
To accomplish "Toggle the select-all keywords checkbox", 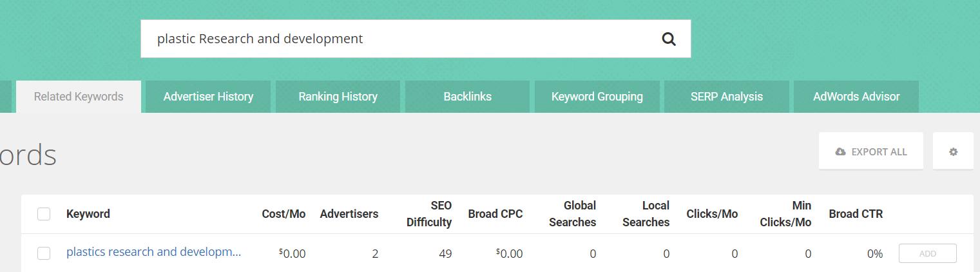I will pyautogui.click(x=44, y=214).
